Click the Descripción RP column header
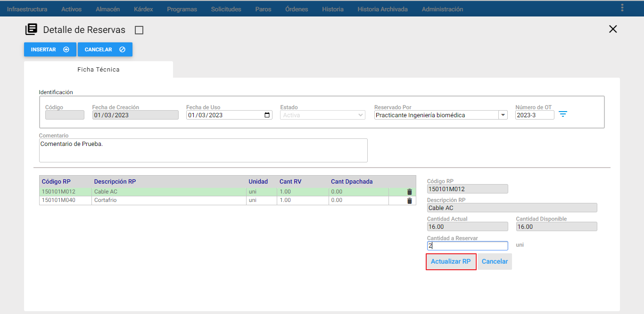Image resolution: width=644 pixels, height=314 pixels. pyautogui.click(x=115, y=182)
